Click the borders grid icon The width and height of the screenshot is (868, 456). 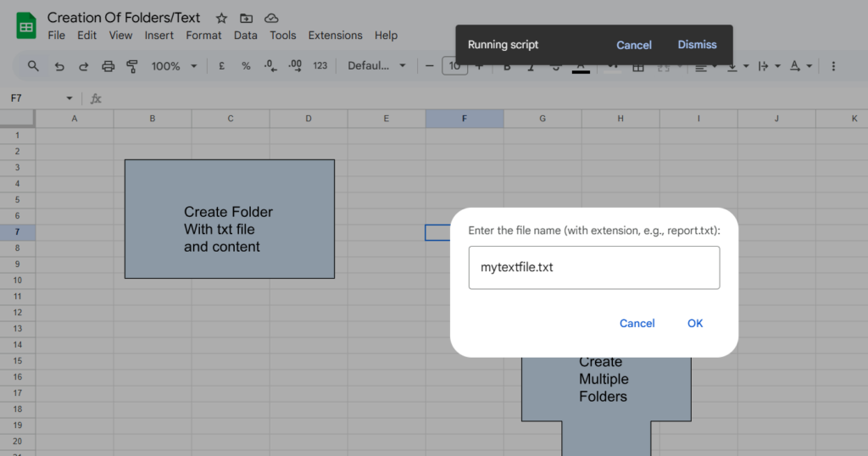(637, 68)
